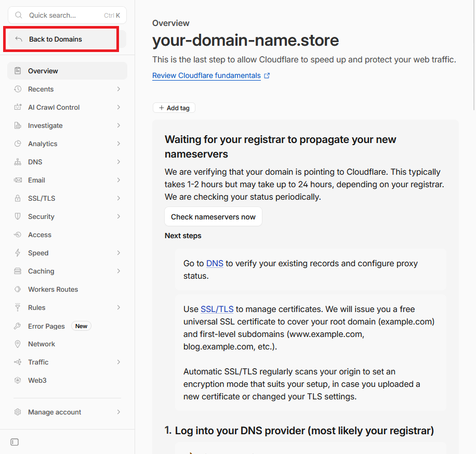Expand the Speed chevron
476x454 pixels.
(118, 253)
